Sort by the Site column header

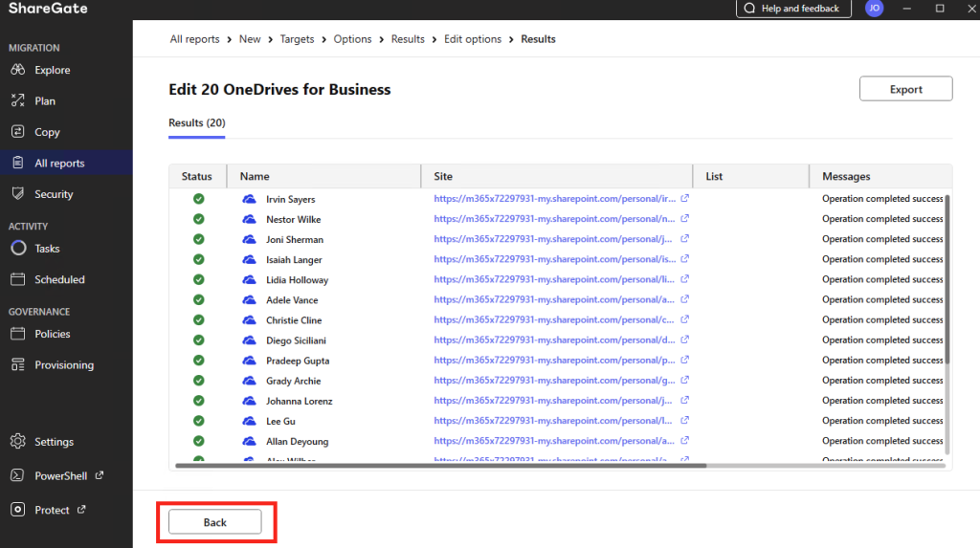point(557,176)
